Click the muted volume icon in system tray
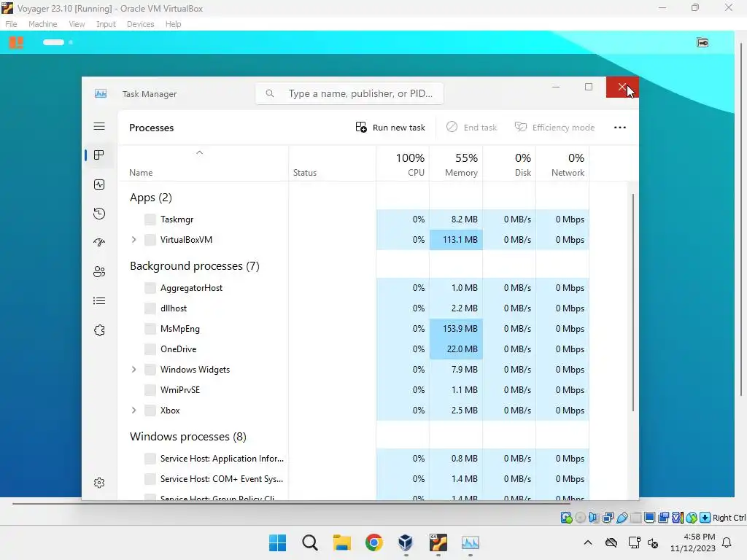747x560 pixels. (x=653, y=542)
